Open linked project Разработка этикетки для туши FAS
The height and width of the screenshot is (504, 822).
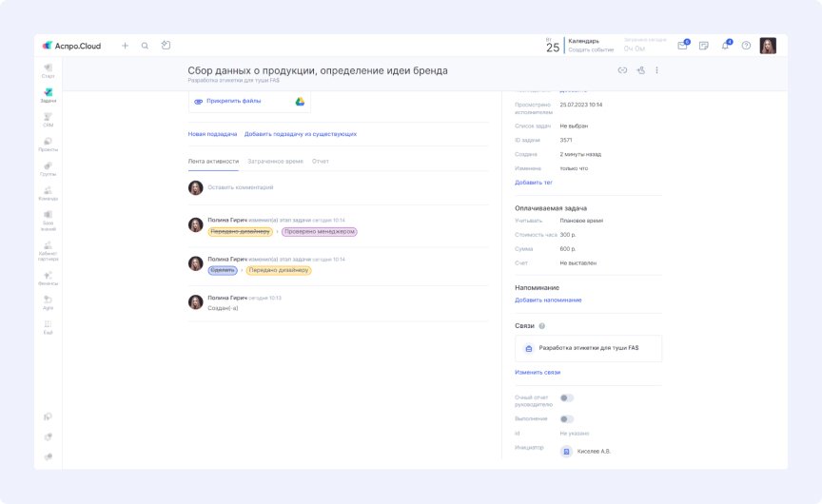(x=588, y=348)
